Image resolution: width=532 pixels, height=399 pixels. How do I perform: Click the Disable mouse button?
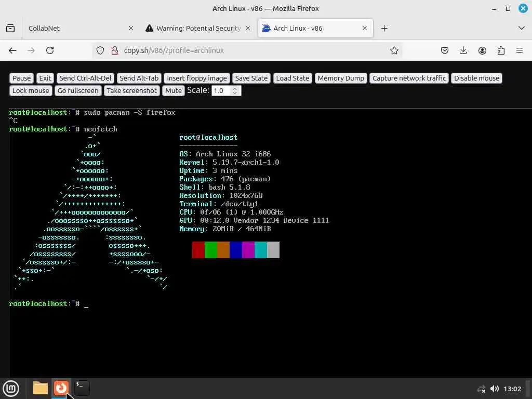click(x=476, y=78)
